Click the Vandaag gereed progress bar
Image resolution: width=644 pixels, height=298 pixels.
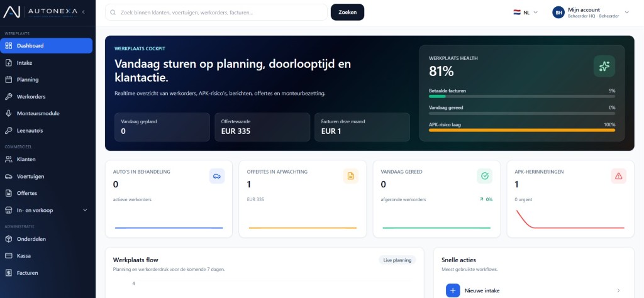(x=521, y=113)
